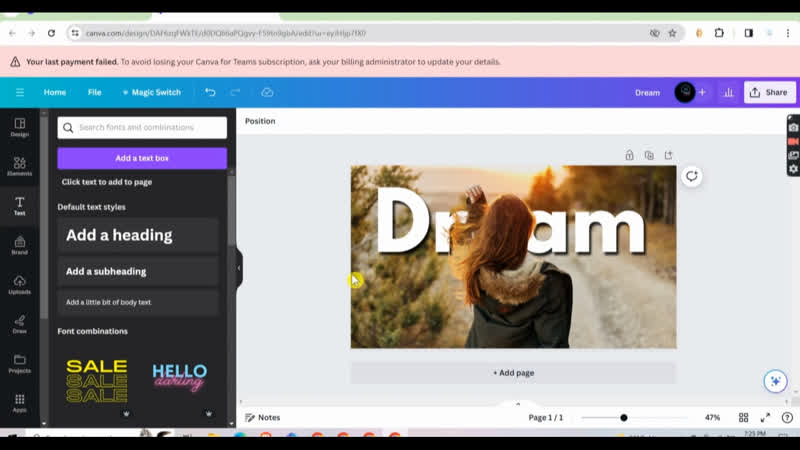Click + Add page button
This screenshot has width=800, height=450.
(513, 373)
